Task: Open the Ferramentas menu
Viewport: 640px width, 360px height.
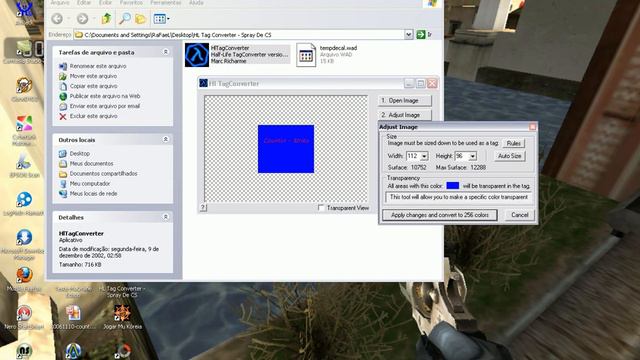Action: click(x=166, y=2)
